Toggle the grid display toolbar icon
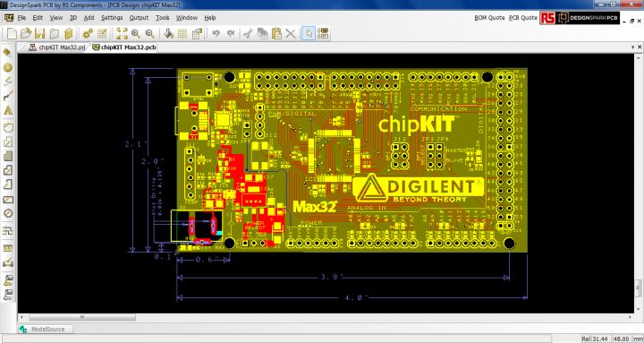644x343 pixels. (182, 33)
